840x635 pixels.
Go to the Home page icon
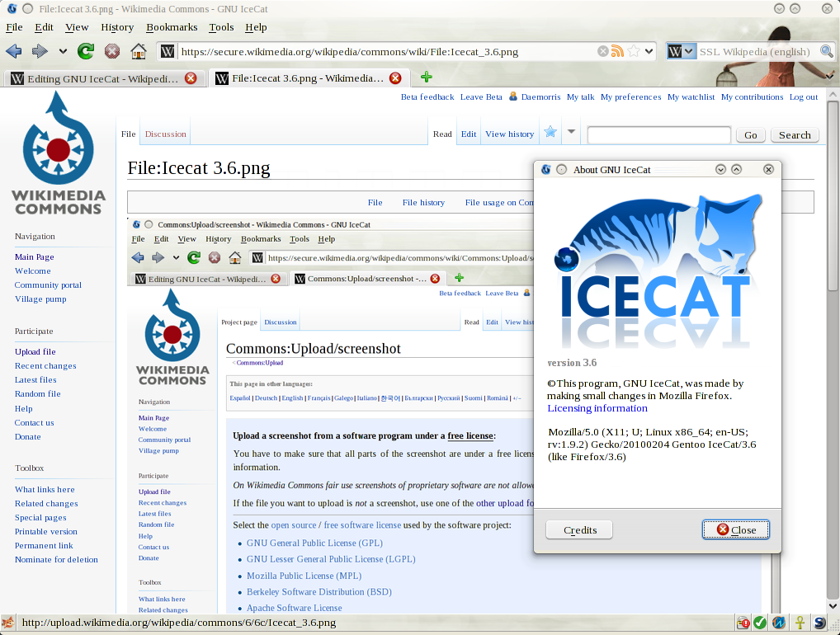coord(138,51)
